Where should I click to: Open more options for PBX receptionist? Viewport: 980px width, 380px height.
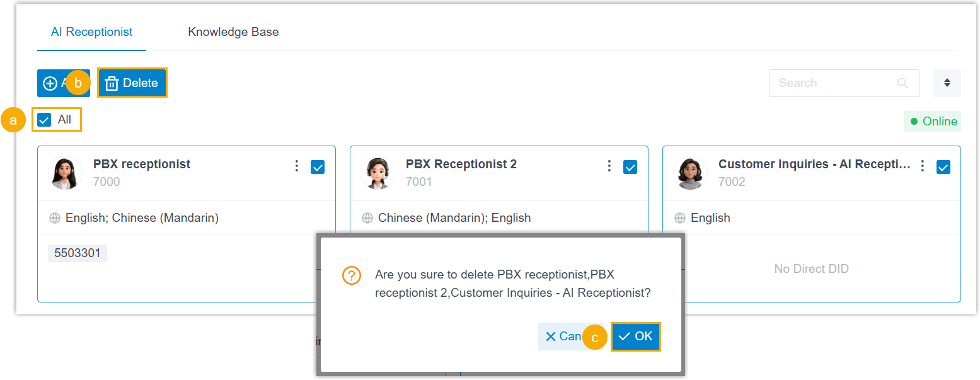(297, 166)
